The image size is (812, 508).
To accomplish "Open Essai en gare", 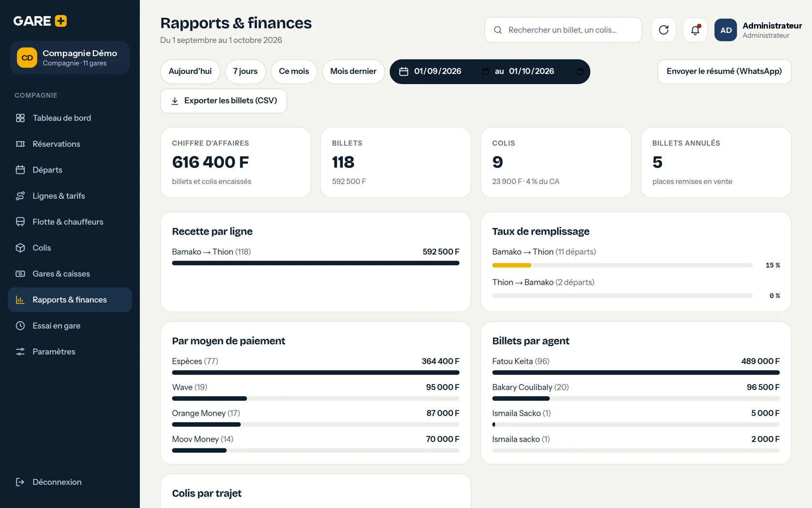I will (70, 326).
